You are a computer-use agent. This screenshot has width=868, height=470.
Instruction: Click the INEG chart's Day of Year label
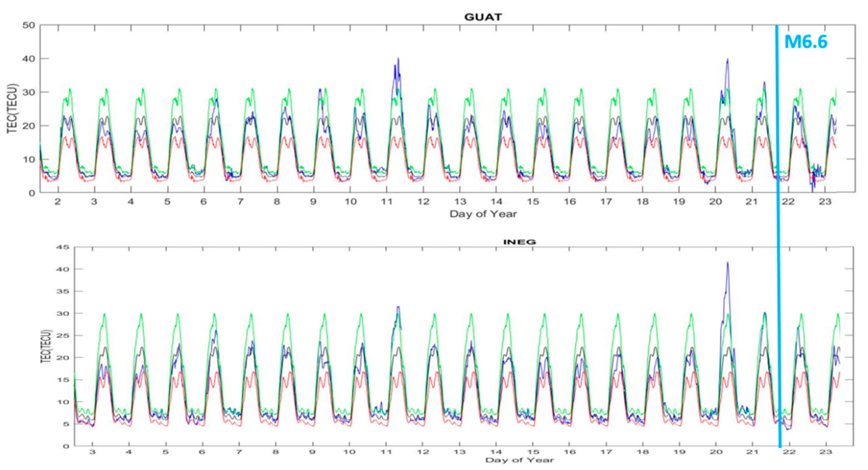pos(519,460)
